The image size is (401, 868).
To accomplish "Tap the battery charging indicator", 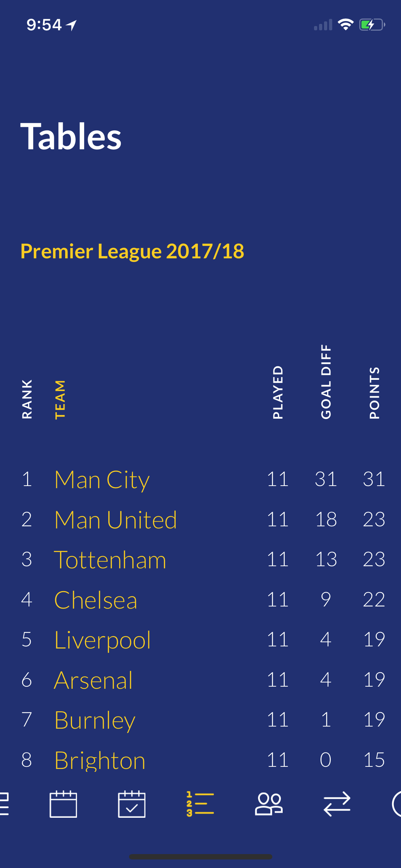I will [x=372, y=25].
